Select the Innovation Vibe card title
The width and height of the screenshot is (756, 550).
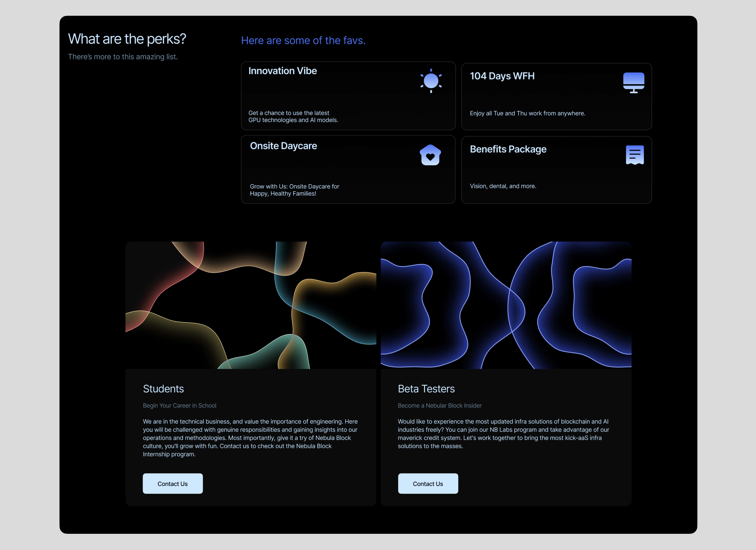pyautogui.click(x=282, y=71)
